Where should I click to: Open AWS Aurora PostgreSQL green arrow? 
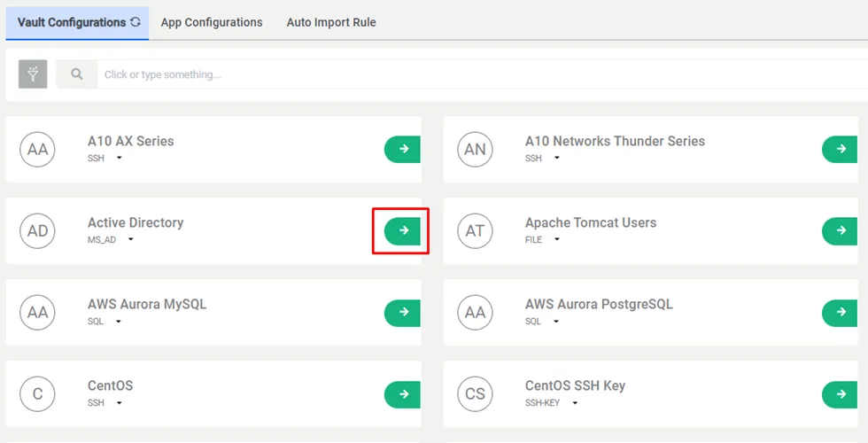coord(840,312)
